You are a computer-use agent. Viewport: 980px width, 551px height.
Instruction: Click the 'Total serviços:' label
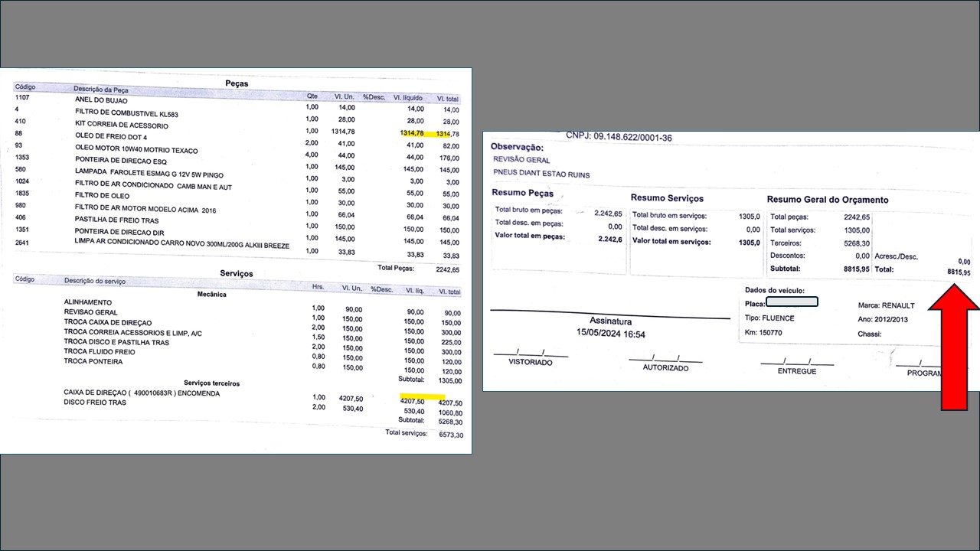(406, 433)
